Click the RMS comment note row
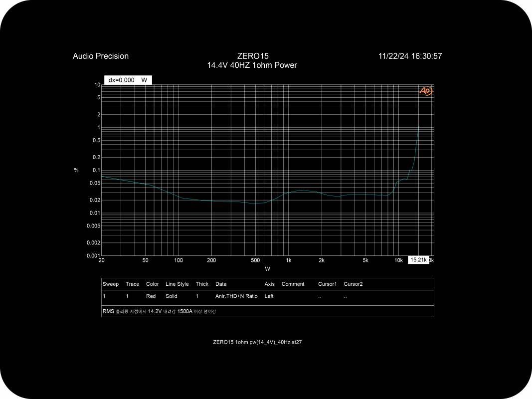The width and height of the screenshot is (532, 399). click(x=268, y=311)
